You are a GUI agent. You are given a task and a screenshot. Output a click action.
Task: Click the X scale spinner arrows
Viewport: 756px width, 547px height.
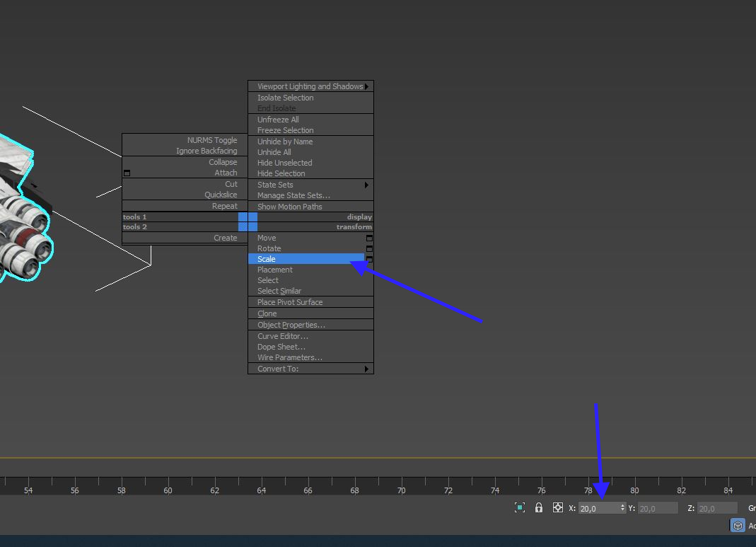pyautogui.click(x=622, y=508)
